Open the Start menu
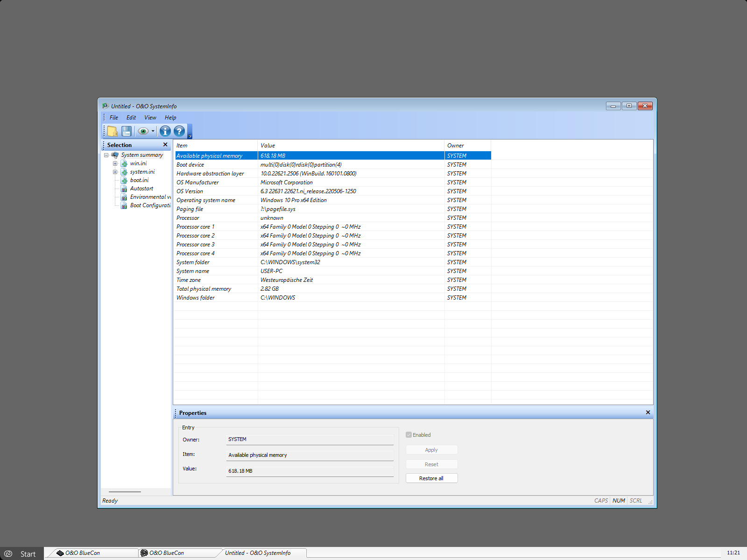Viewport: 747px width, 560px height. [x=21, y=553]
